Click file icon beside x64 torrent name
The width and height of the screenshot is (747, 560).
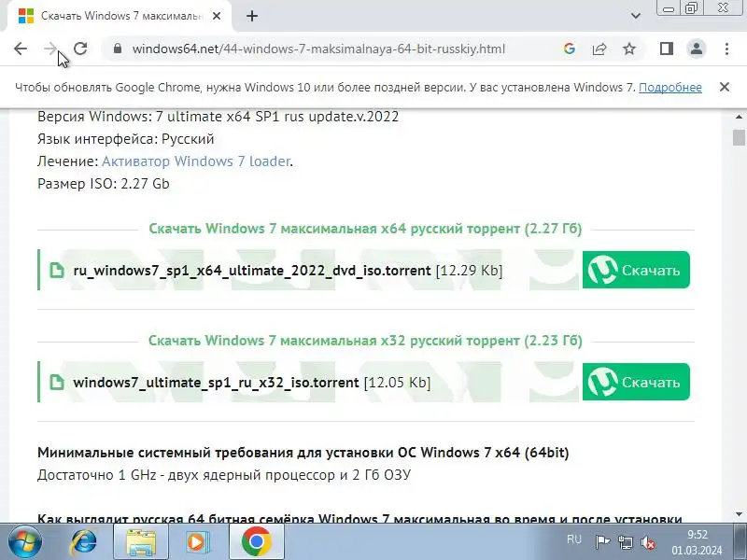57,270
